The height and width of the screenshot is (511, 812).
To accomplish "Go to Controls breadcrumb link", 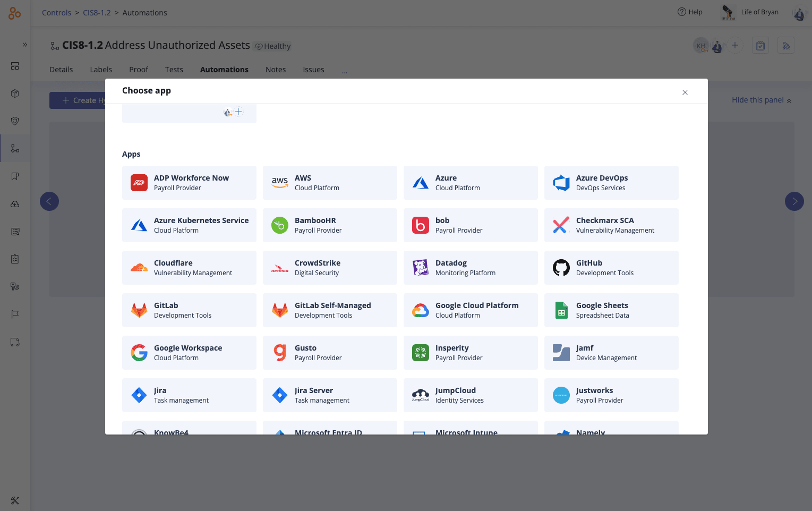I will 56,13.
